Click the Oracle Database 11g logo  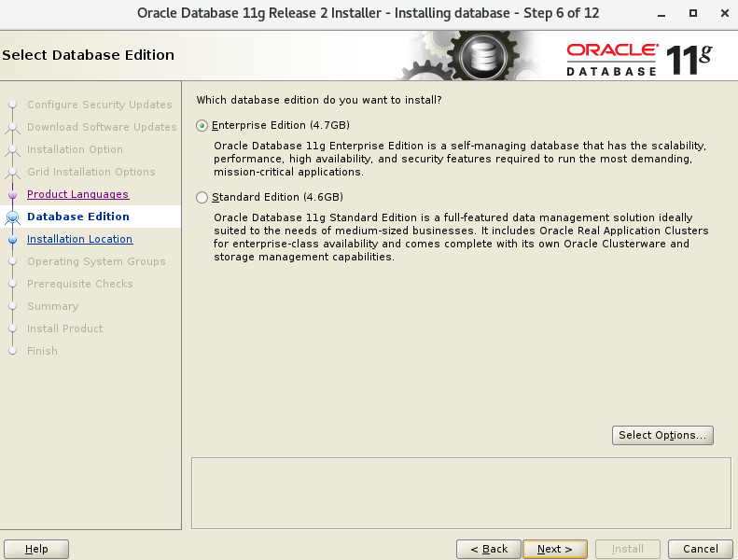pos(639,60)
